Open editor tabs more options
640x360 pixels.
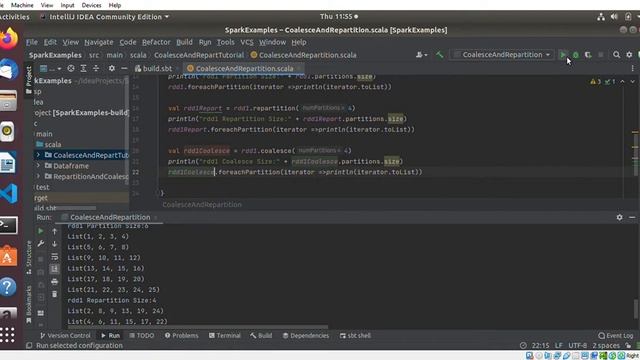point(633,69)
